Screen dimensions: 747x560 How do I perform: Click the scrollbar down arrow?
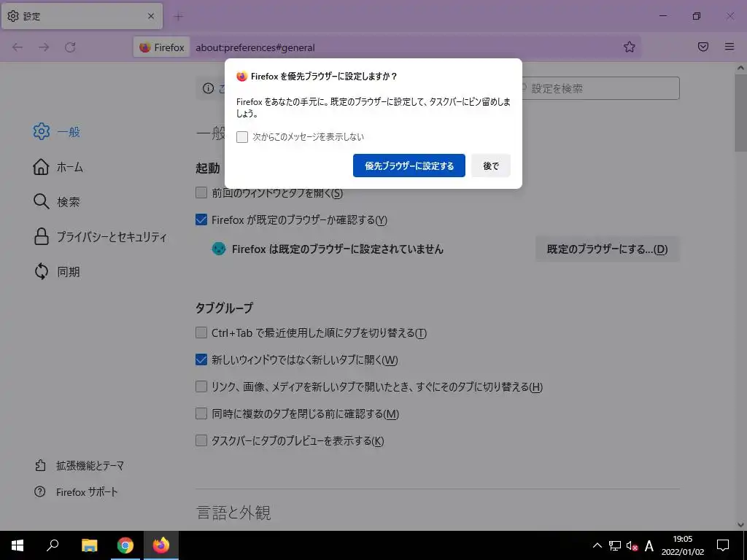740,524
